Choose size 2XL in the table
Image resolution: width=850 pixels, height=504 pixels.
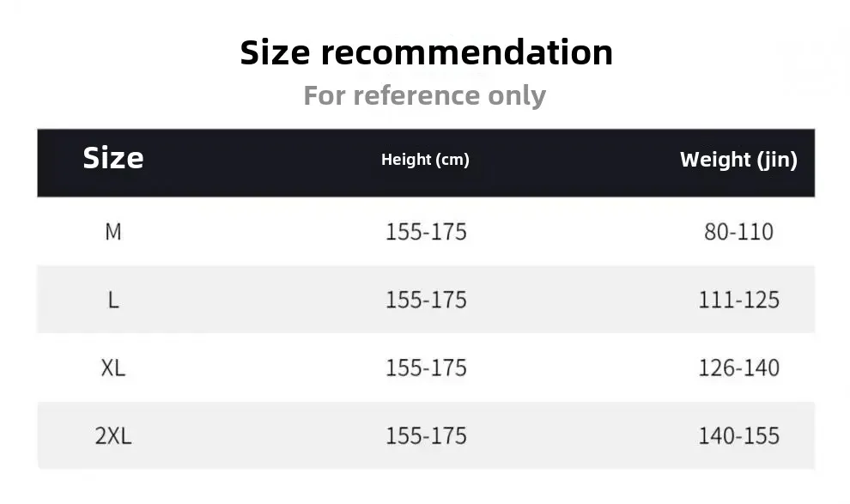coord(113,435)
